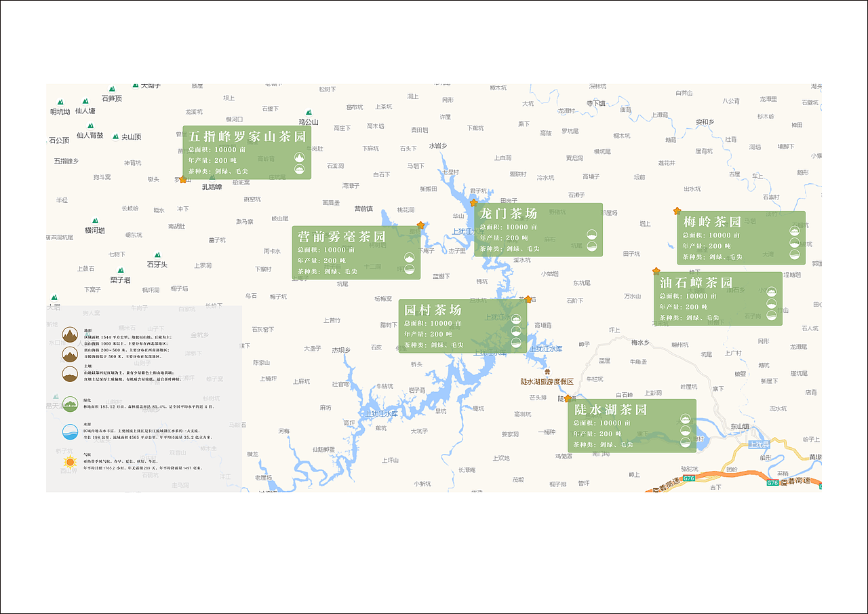Select the green forest icon beside 绿化
868x614 pixels.
click(69, 405)
